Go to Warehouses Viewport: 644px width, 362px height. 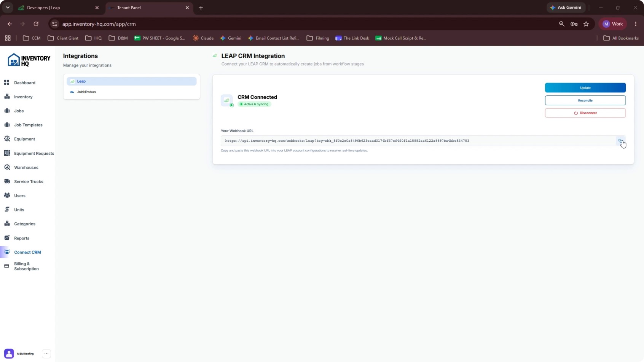pyautogui.click(x=26, y=167)
